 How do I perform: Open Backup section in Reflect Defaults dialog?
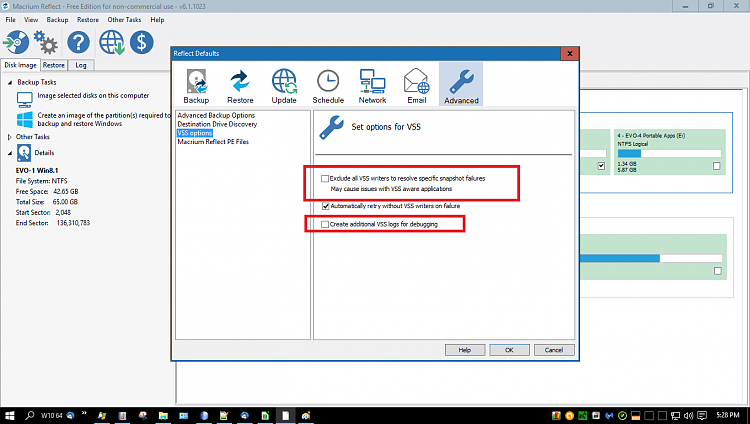pos(196,86)
